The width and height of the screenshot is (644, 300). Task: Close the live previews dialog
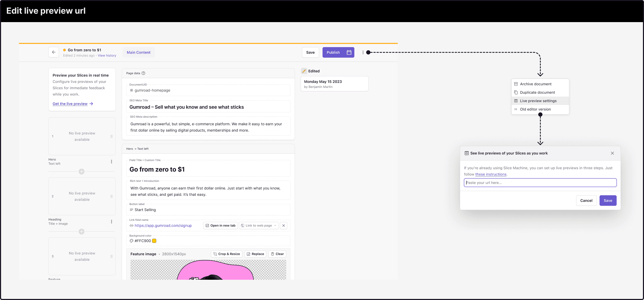tap(612, 153)
